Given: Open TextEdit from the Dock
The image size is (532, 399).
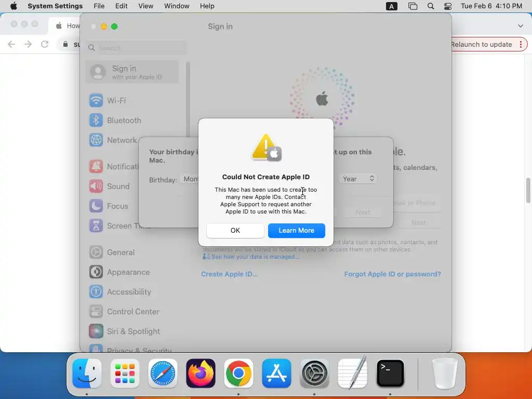Looking at the screenshot, I should [x=353, y=373].
